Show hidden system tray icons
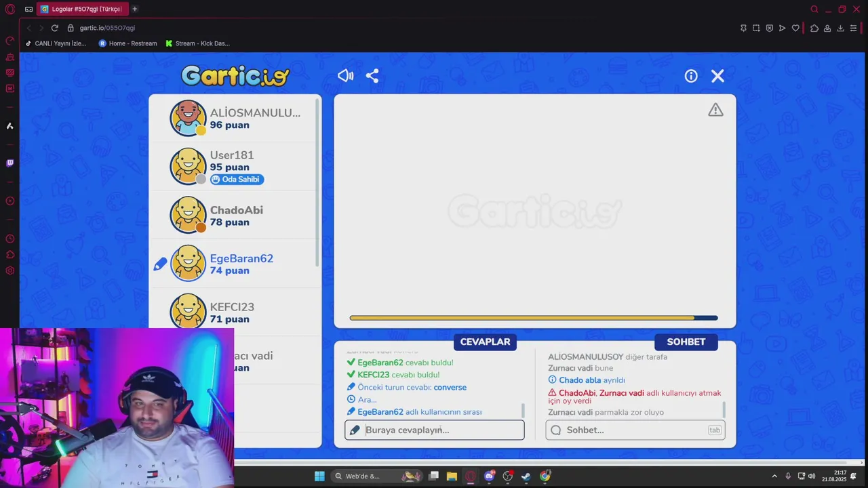This screenshot has width=868, height=488. pos(774,476)
